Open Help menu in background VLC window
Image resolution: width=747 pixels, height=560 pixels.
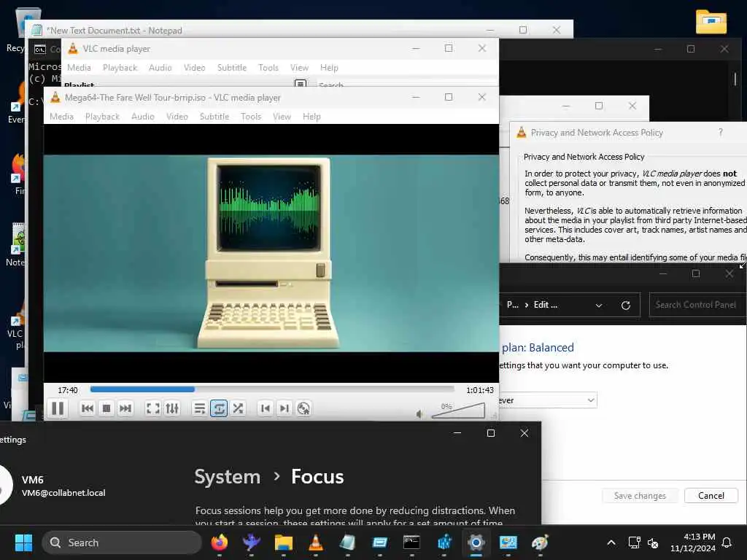tap(329, 68)
